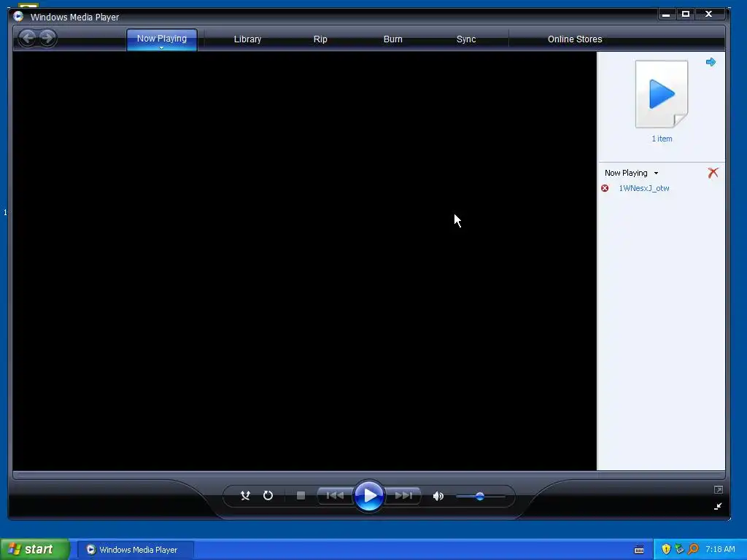This screenshot has height=560, width=747.
Task: Open the Burn tab
Action: pos(392,39)
